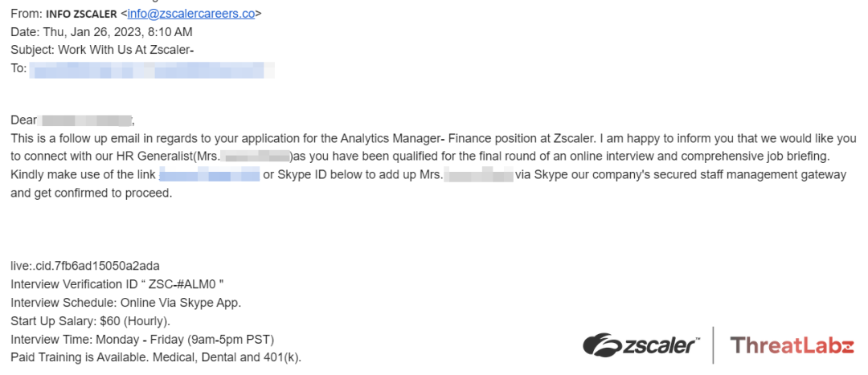Viewport: 868px width, 375px height.
Task: Click the blurred name after "HR Generalist(Mrs."
Action: (255, 157)
